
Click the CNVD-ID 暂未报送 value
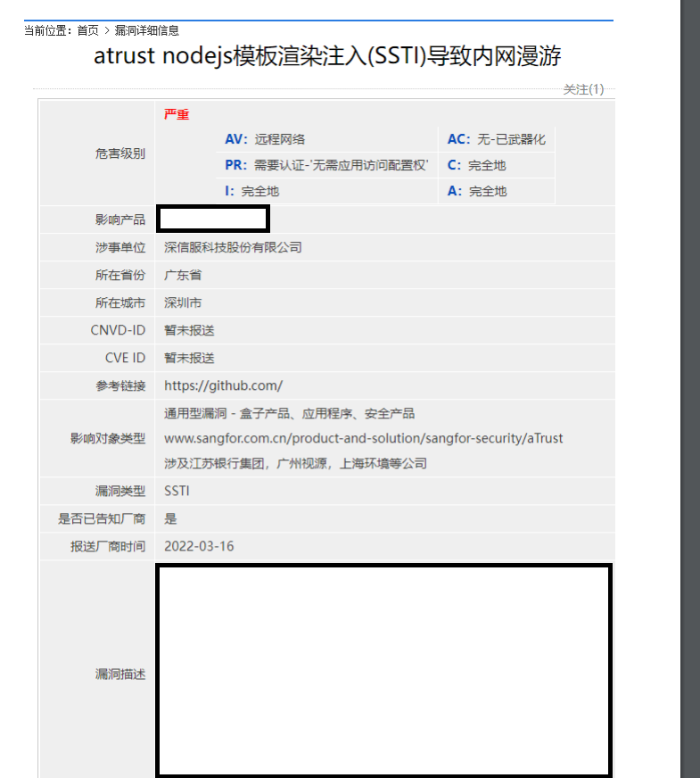coord(189,330)
